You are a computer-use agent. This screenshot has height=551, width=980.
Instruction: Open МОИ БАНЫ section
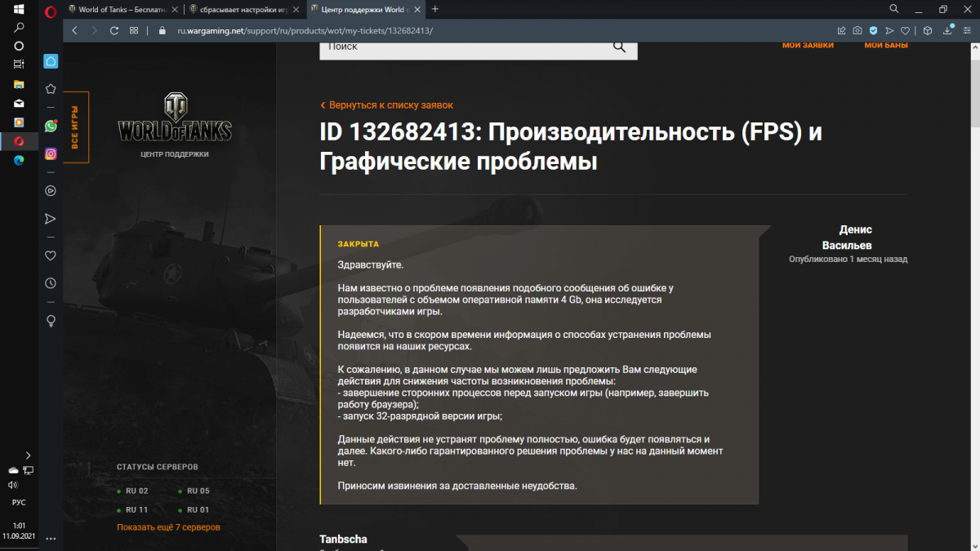(x=886, y=46)
